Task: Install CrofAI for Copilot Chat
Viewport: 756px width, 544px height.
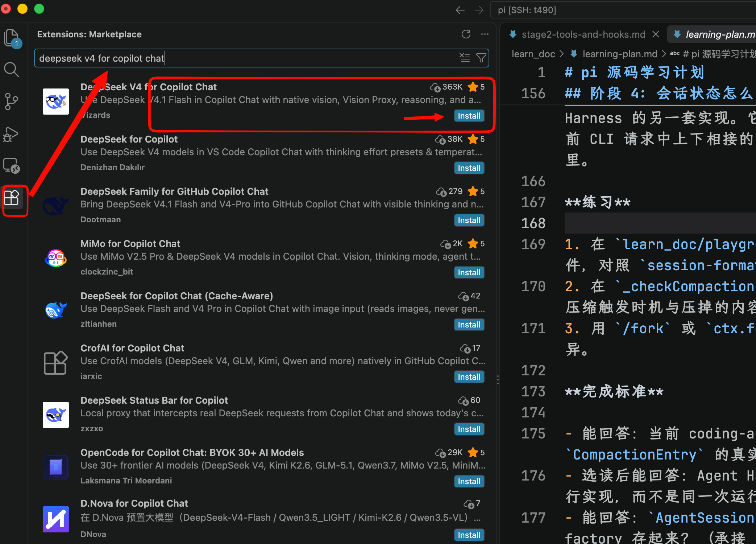Action: coord(469,377)
